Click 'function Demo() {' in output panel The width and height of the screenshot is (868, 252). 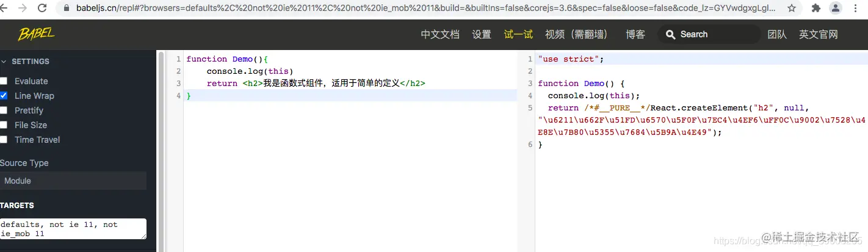tap(582, 84)
